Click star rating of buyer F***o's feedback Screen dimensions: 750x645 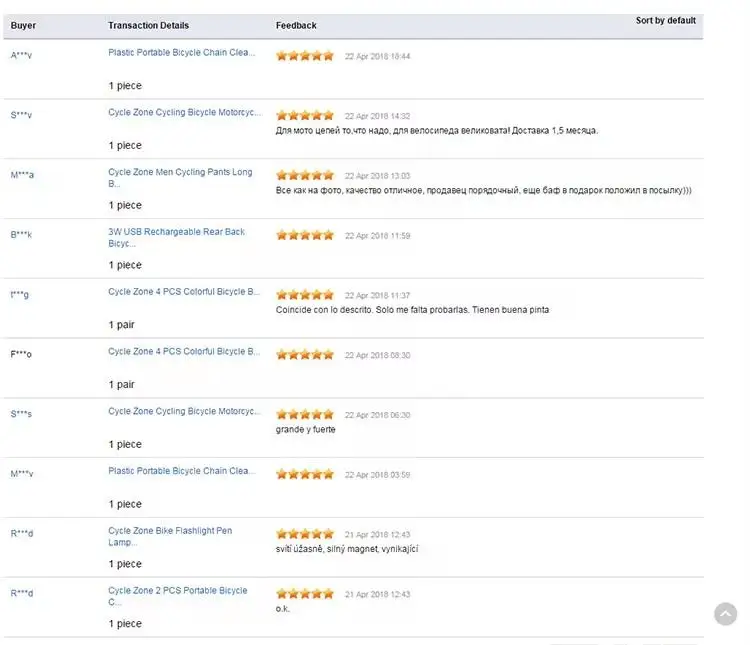[305, 355]
